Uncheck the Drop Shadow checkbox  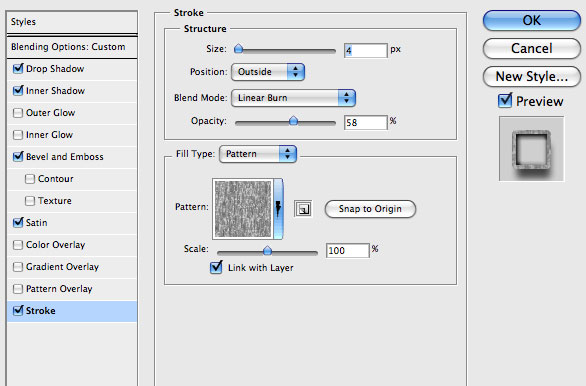tap(18, 68)
